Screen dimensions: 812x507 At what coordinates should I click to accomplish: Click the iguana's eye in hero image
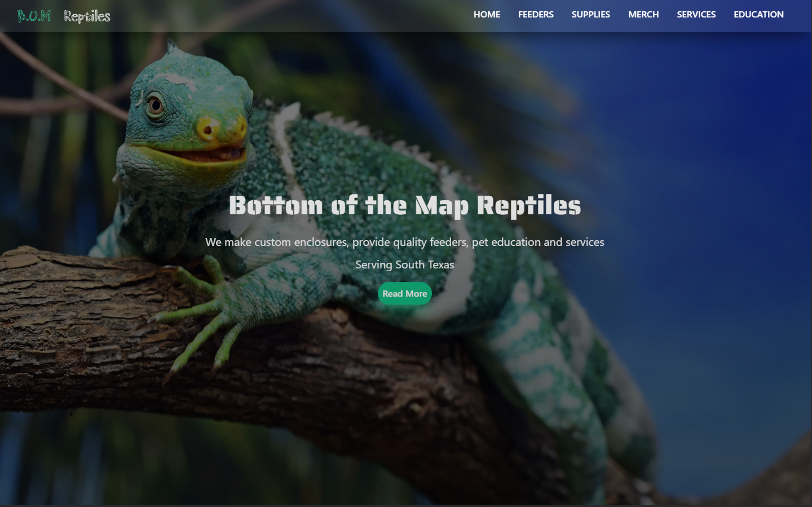[x=155, y=105]
